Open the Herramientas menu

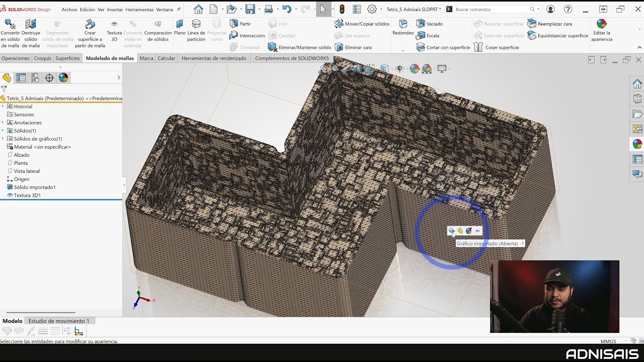tap(140, 10)
